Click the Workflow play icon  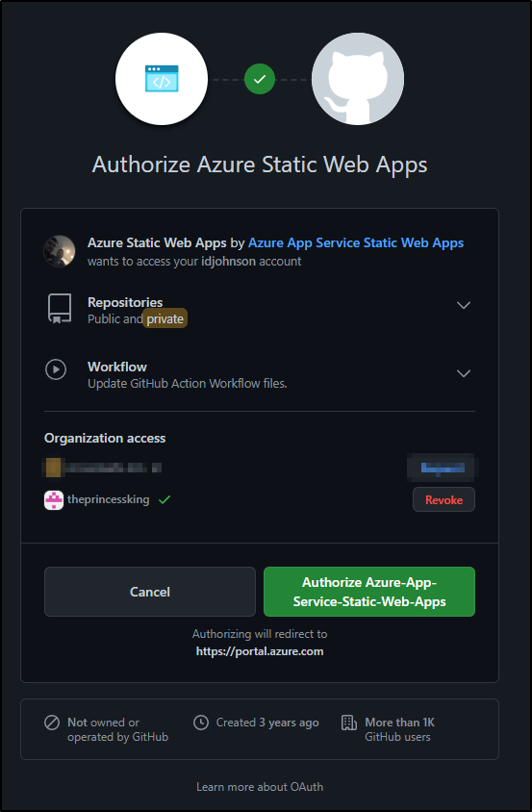[x=56, y=369]
